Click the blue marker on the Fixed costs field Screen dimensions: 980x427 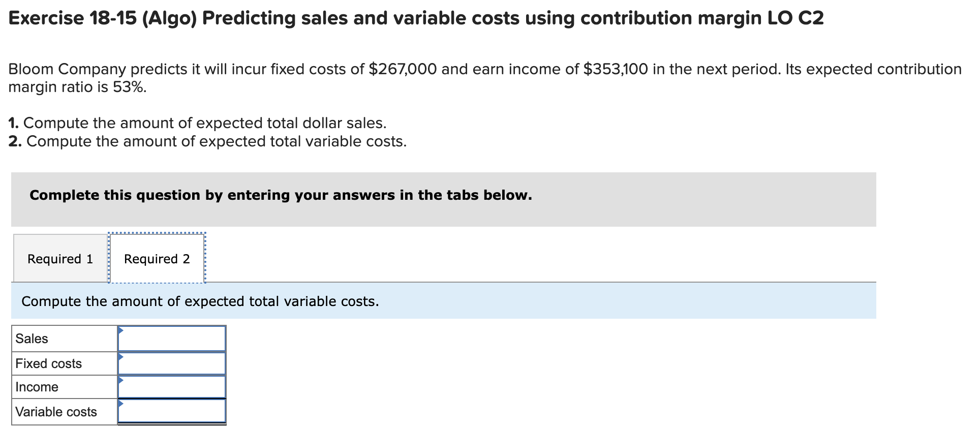pyautogui.click(x=121, y=356)
